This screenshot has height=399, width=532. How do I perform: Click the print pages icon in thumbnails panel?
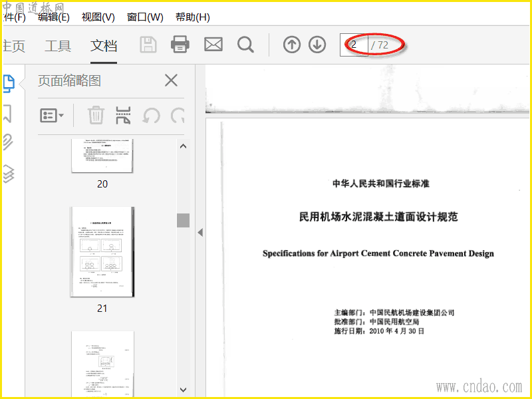pyautogui.click(x=123, y=115)
